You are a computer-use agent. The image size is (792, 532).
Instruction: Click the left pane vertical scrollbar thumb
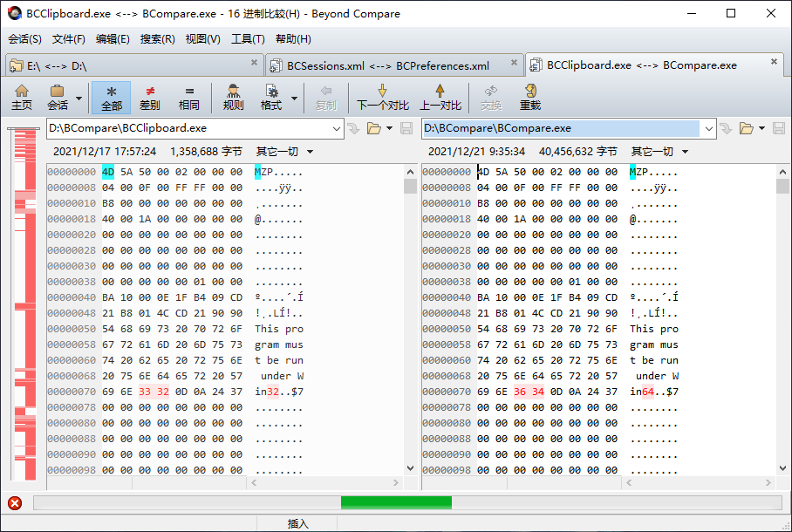(410, 187)
